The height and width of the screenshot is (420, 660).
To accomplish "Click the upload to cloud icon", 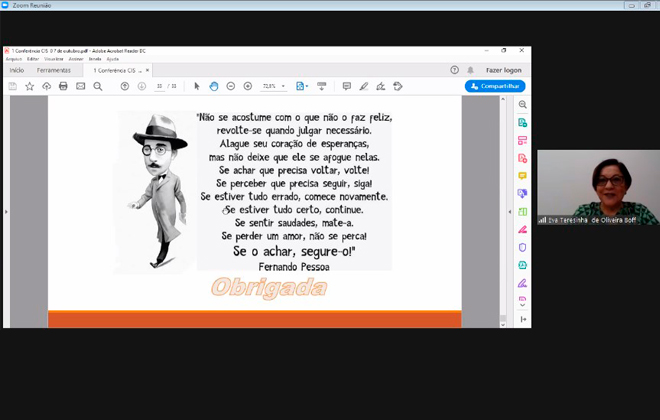I will 46,86.
